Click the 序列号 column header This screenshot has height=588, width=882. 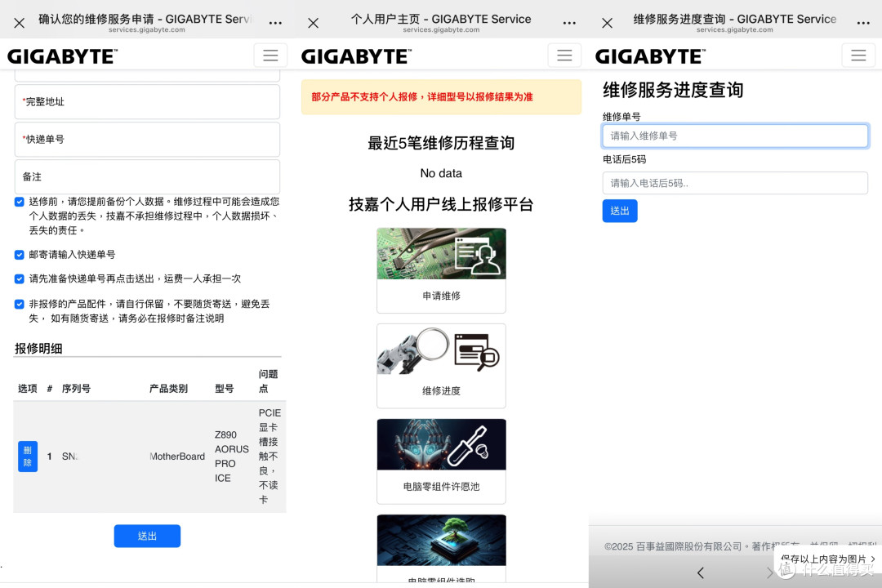pyautogui.click(x=76, y=389)
